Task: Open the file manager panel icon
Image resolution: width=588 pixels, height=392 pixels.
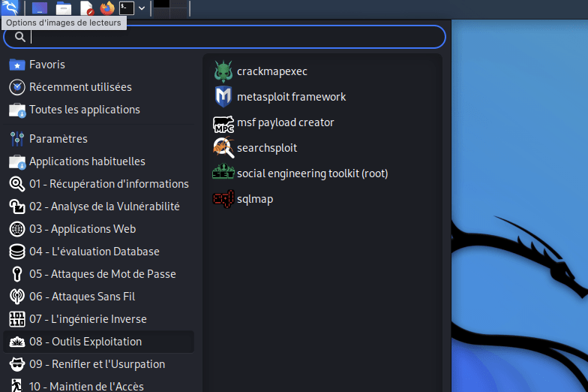Action: [x=64, y=8]
